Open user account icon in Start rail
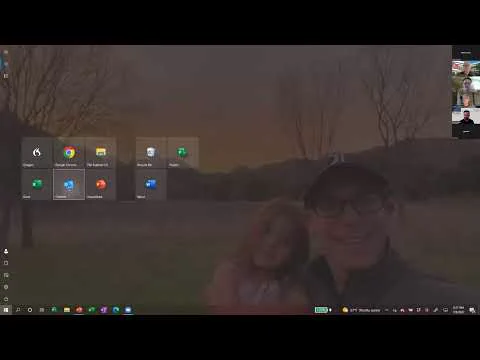The image size is (480, 360). [x=6, y=251]
